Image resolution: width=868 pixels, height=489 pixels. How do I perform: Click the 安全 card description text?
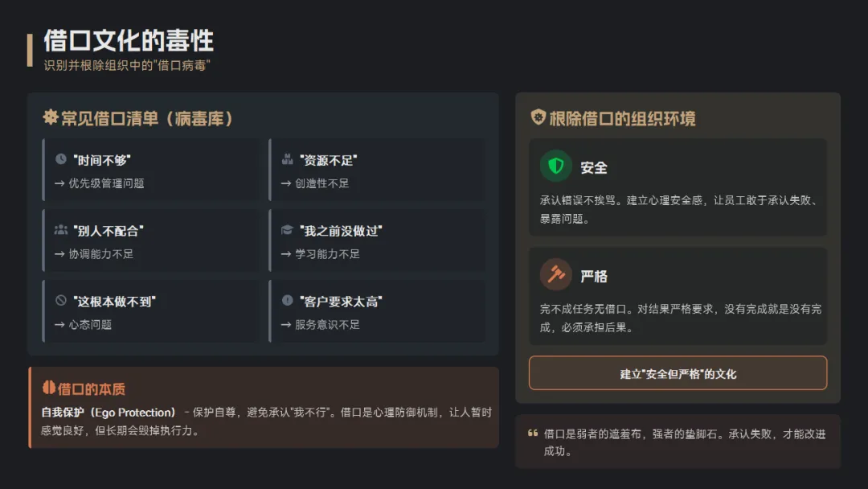pyautogui.click(x=678, y=209)
